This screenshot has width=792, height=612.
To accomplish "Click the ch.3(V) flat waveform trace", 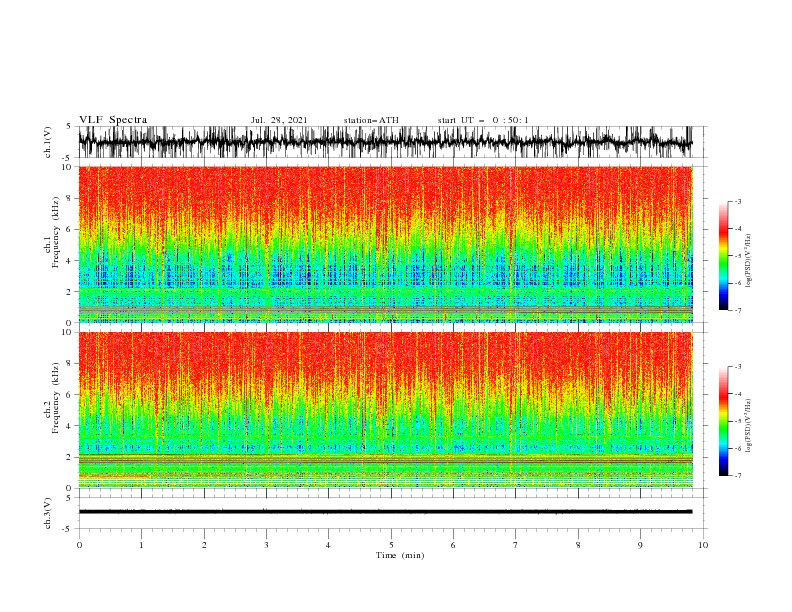I will 385,512.
